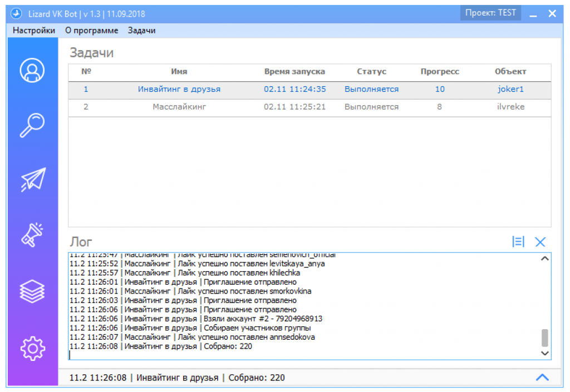
Task: Open the megaphone promotion sidebar section
Action: (x=32, y=235)
